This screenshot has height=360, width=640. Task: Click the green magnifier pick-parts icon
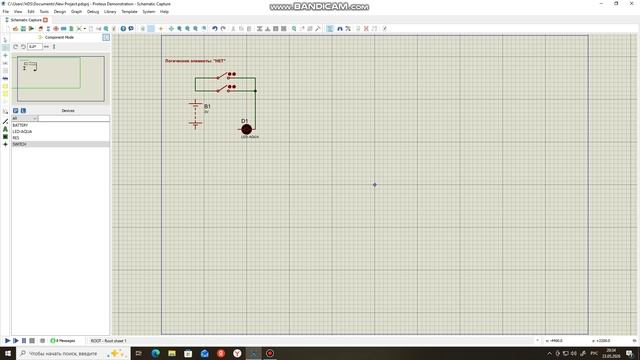click(294, 29)
